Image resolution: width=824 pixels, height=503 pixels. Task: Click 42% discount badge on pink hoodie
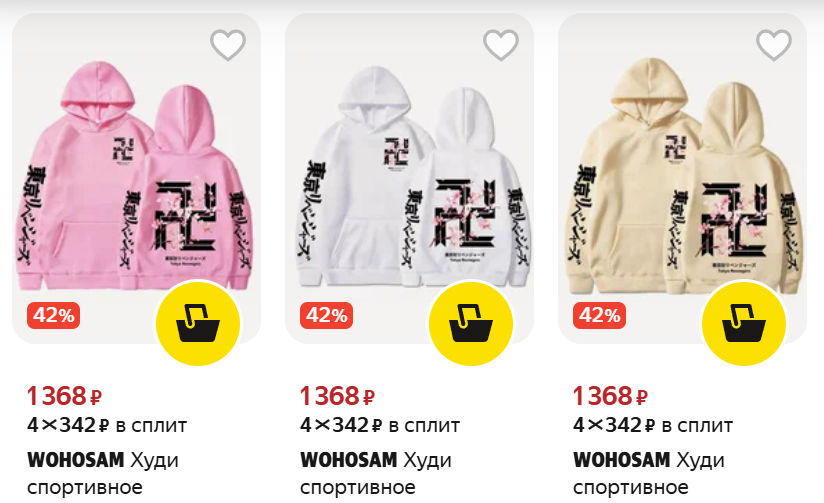point(54,315)
